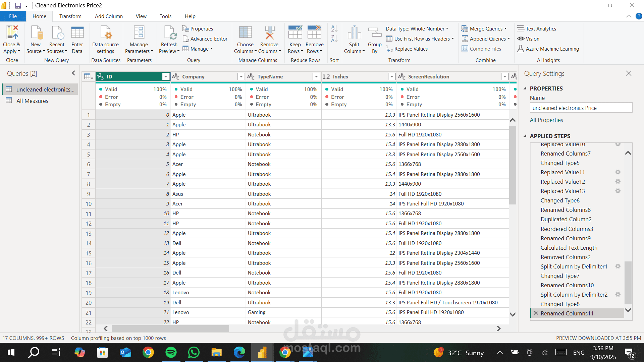
Task: Switch to the Transform tab
Action: pyautogui.click(x=70, y=16)
